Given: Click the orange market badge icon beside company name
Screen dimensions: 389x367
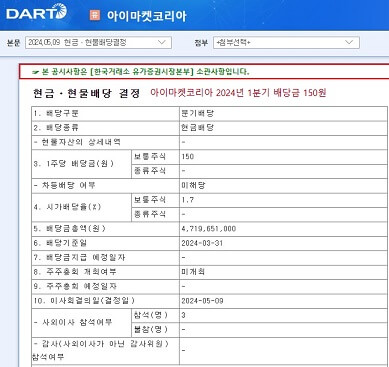Looking at the screenshot, I should (95, 15).
